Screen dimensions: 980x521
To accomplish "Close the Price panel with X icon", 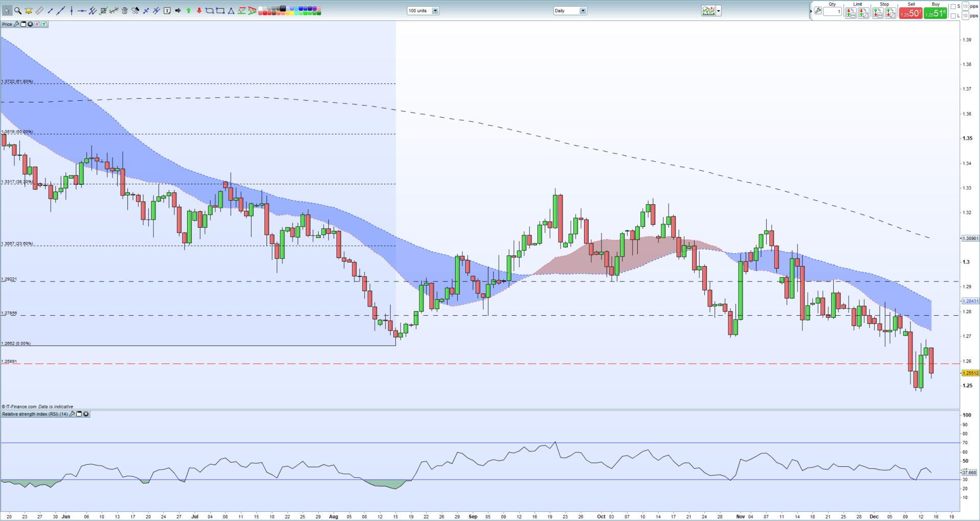I will pyautogui.click(x=30, y=24).
